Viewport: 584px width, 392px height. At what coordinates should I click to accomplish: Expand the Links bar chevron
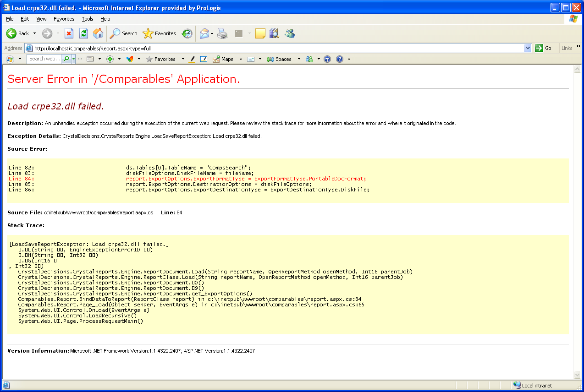point(578,46)
